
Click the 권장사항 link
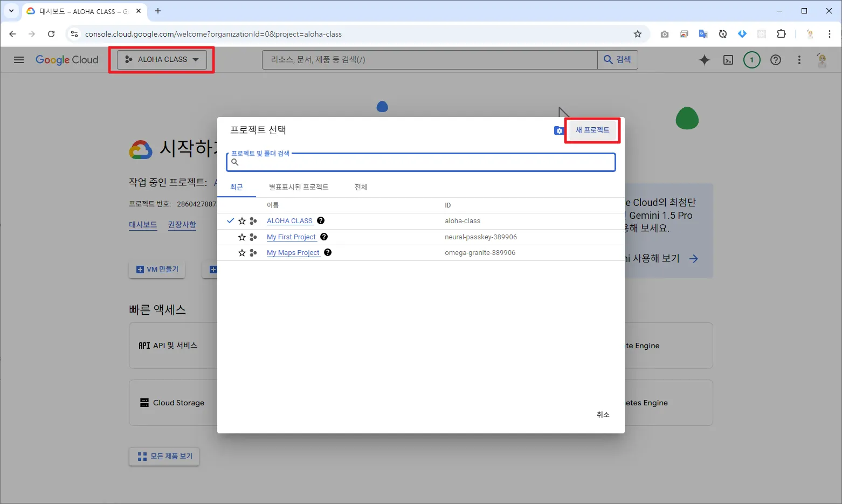(x=182, y=225)
